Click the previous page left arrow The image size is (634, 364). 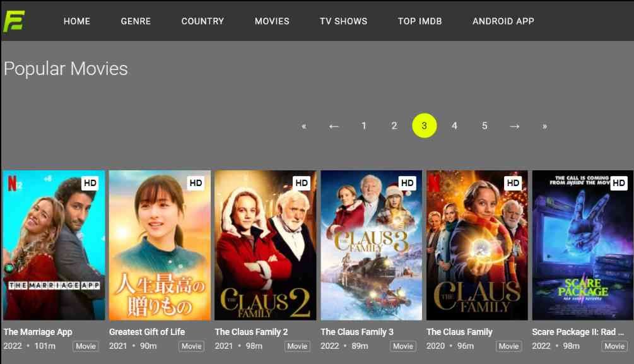[334, 126]
